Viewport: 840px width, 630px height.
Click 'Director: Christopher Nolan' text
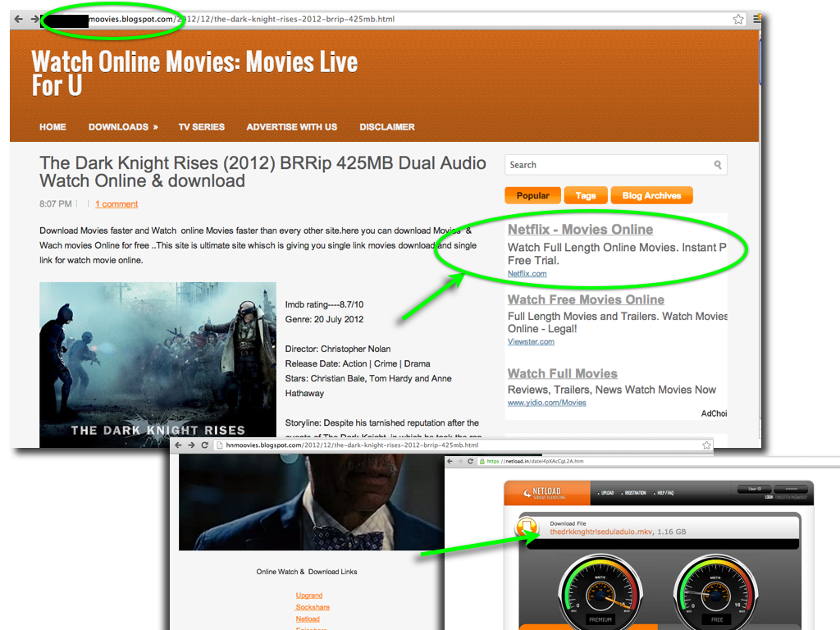tap(337, 349)
